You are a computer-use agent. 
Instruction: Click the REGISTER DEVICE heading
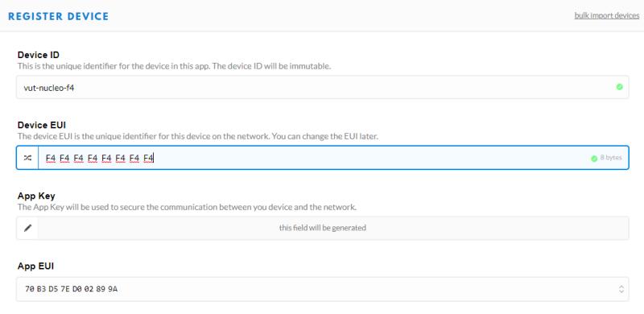point(58,16)
